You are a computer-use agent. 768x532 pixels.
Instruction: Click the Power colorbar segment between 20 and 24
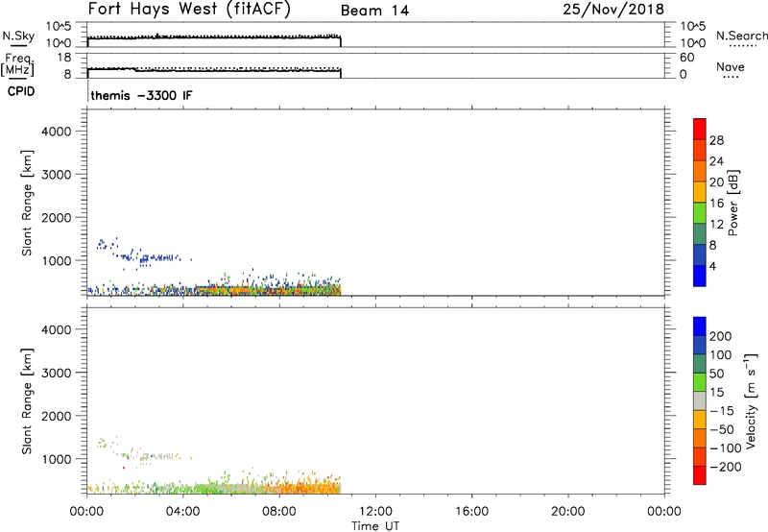point(700,171)
